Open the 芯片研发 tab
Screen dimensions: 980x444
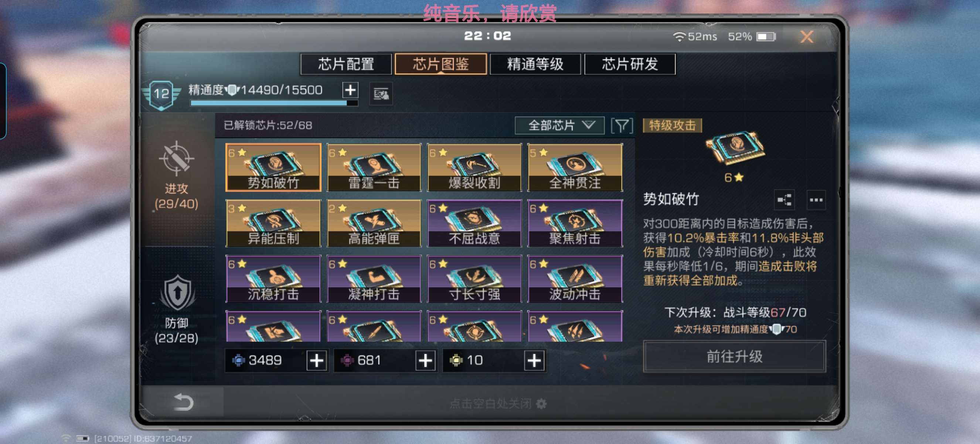630,64
